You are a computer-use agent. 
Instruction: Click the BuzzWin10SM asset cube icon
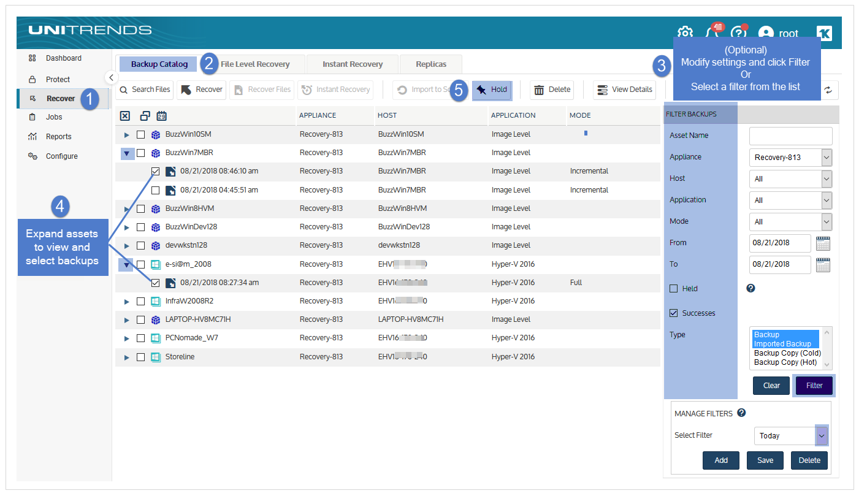[155, 134]
